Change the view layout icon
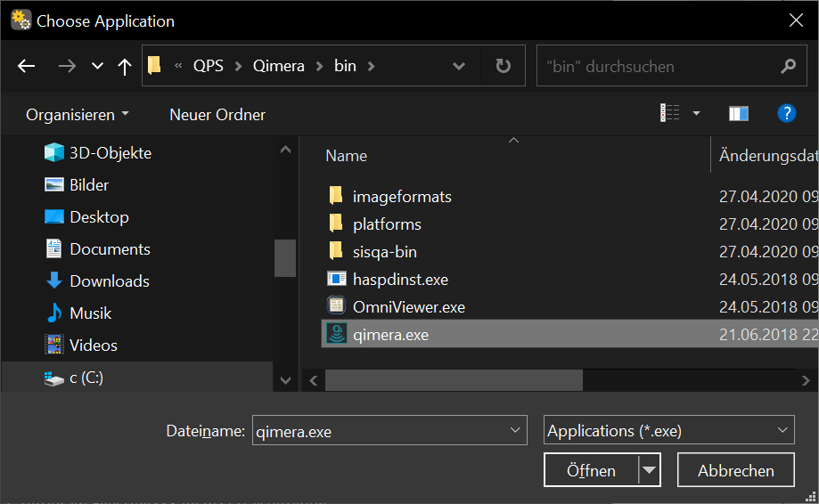Image resolution: width=819 pixels, height=504 pixels. pyautogui.click(x=669, y=113)
